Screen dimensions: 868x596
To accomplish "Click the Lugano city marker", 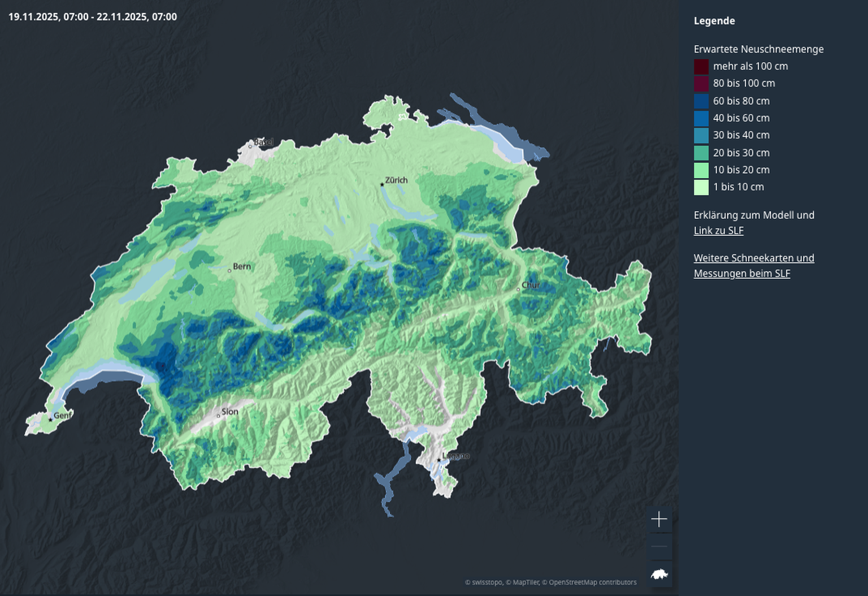I will coord(439,460).
